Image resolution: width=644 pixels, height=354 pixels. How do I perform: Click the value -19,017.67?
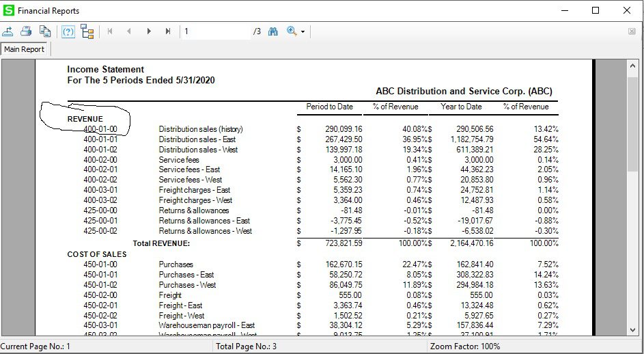(475, 221)
